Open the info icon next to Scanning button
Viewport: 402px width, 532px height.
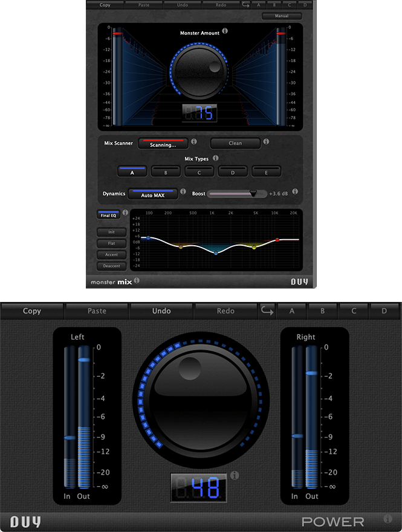tap(194, 143)
